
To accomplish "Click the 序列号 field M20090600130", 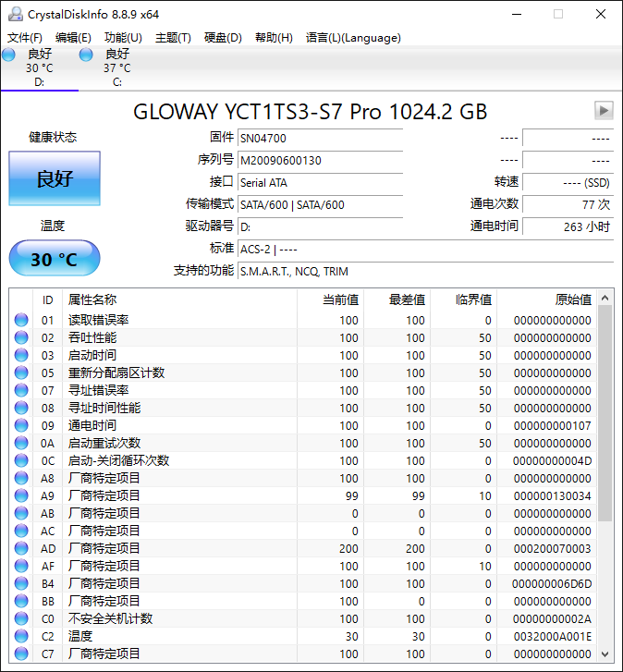I will (320, 161).
